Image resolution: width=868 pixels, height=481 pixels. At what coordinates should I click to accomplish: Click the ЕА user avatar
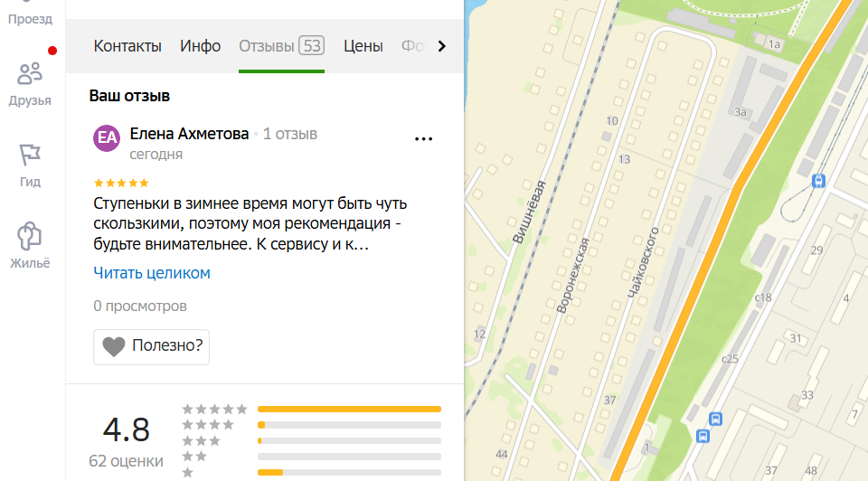pos(107,137)
